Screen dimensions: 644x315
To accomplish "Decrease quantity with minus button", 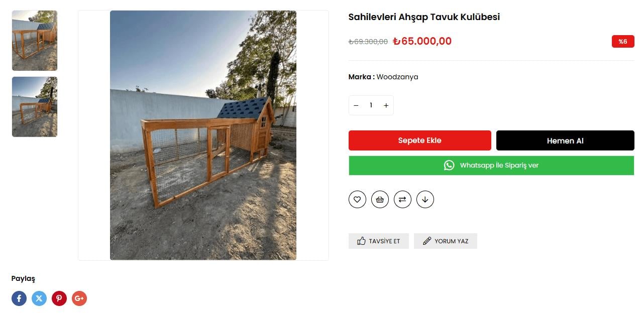I will (356, 105).
